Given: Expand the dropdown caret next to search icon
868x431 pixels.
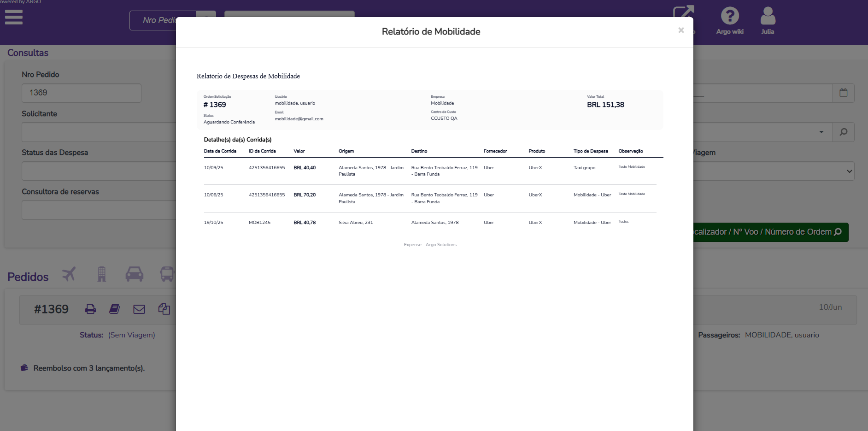Looking at the screenshot, I should point(821,132).
